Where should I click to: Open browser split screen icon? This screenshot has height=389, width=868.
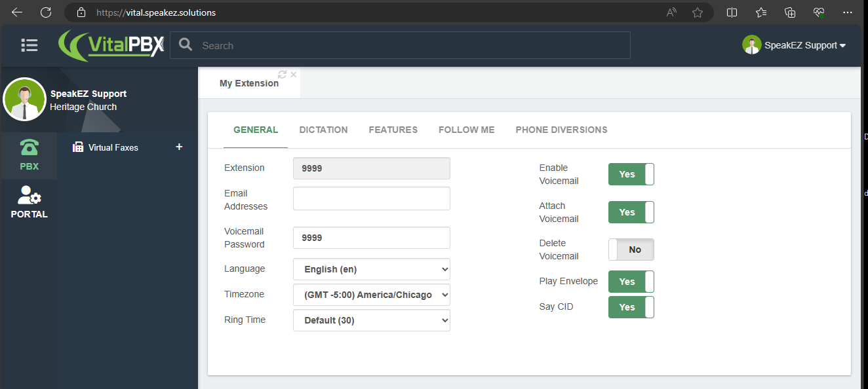(x=732, y=12)
